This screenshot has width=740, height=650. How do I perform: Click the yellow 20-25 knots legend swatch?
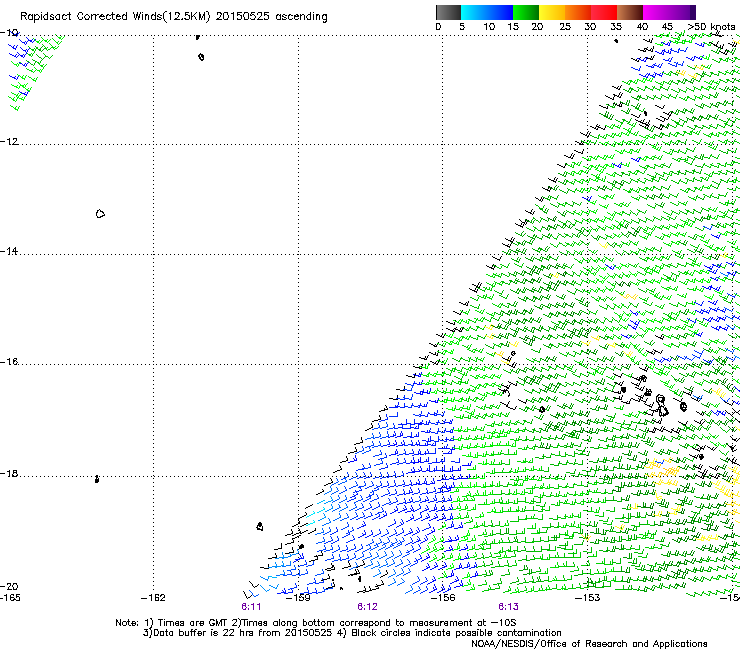click(552, 12)
